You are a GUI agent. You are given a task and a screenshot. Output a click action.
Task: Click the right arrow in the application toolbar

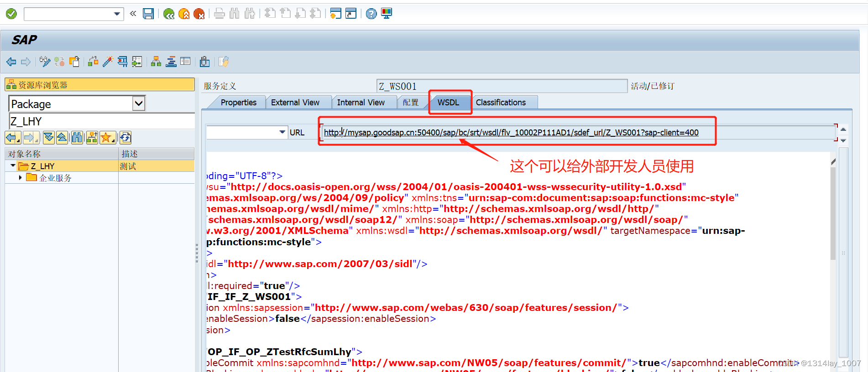[x=26, y=62]
